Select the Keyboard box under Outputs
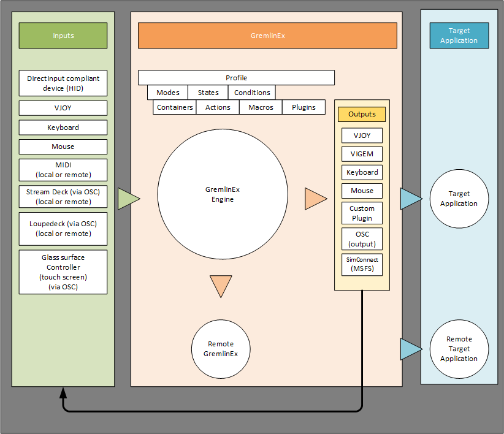504x434 pixels. (x=362, y=172)
